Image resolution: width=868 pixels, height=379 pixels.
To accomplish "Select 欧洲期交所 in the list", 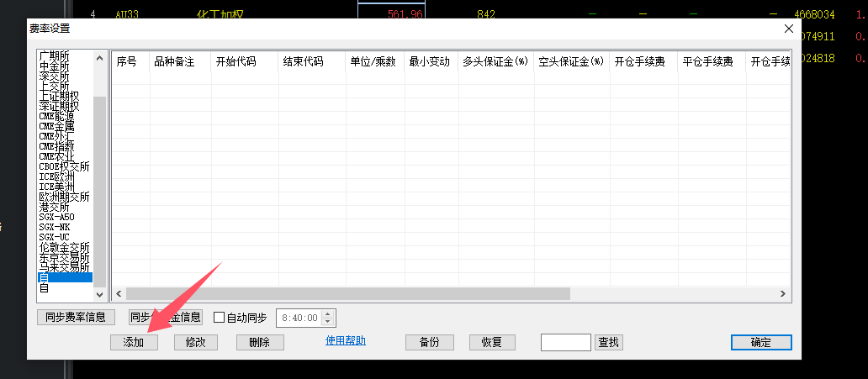I will pyautogui.click(x=64, y=197).
